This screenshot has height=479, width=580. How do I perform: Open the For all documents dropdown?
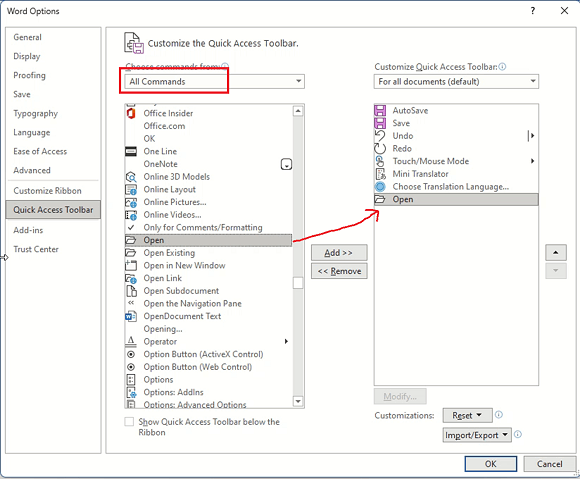[456, 81]
